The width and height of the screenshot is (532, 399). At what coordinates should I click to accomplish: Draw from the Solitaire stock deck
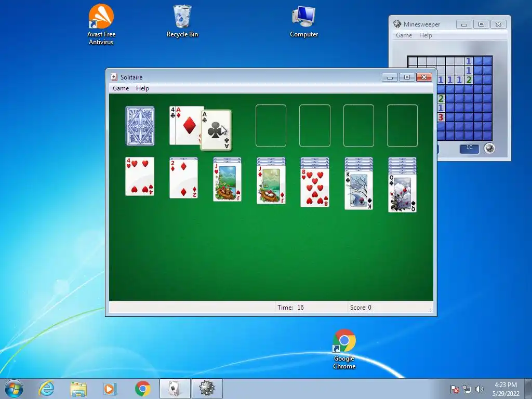(x=140, y=126)
